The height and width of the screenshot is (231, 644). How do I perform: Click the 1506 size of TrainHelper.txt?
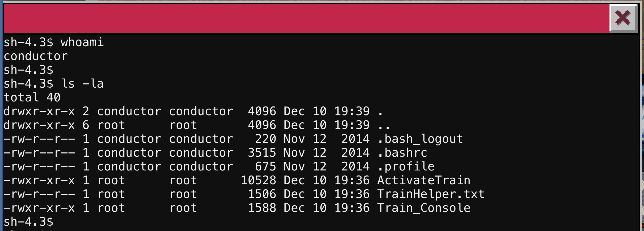262,194
